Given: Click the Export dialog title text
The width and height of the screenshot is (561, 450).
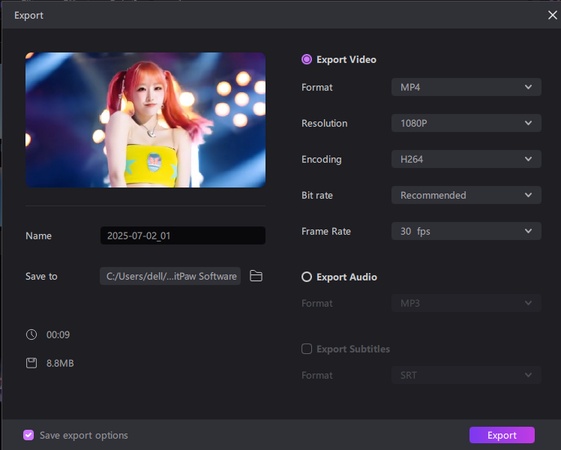Looking at the screenshot, I should click(29, 15).
